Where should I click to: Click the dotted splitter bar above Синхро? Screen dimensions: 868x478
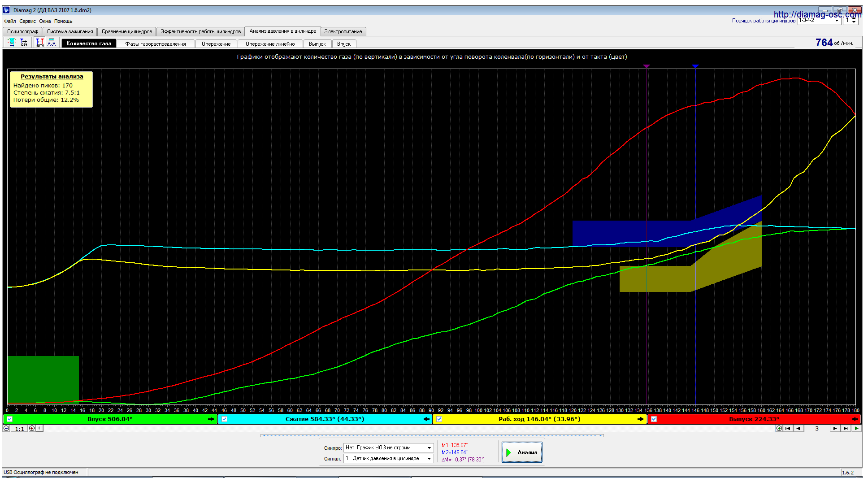click(x=432, y=435)
